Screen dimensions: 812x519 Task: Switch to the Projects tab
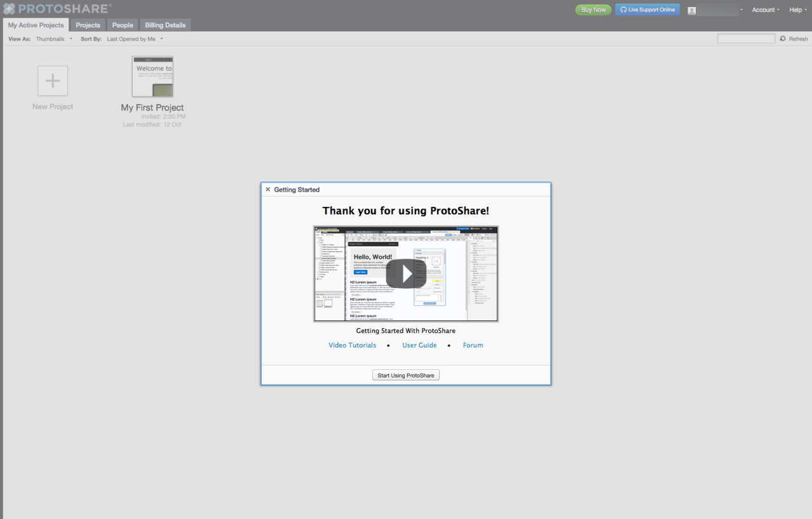pos(88,25)
